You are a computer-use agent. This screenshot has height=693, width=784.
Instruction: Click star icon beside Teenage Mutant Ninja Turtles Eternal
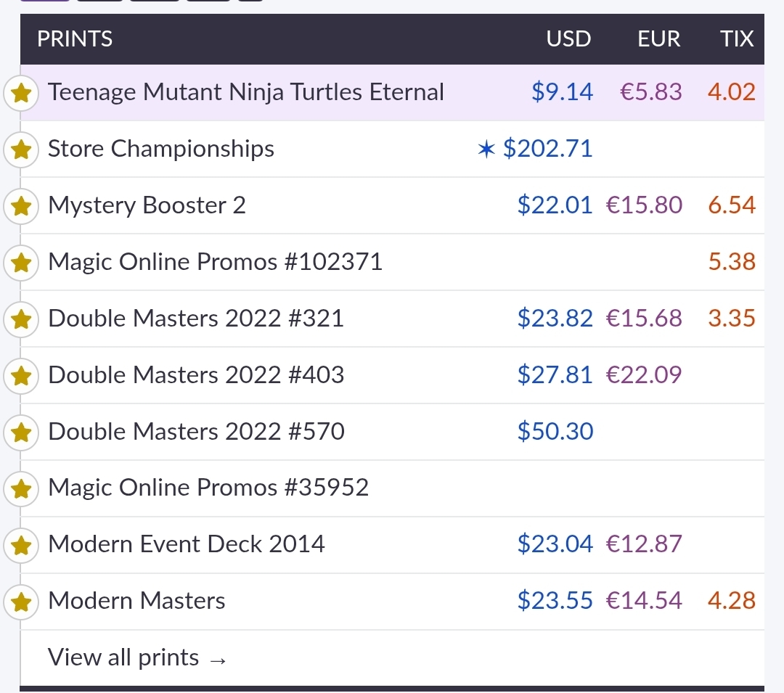(x=22, y=93)
